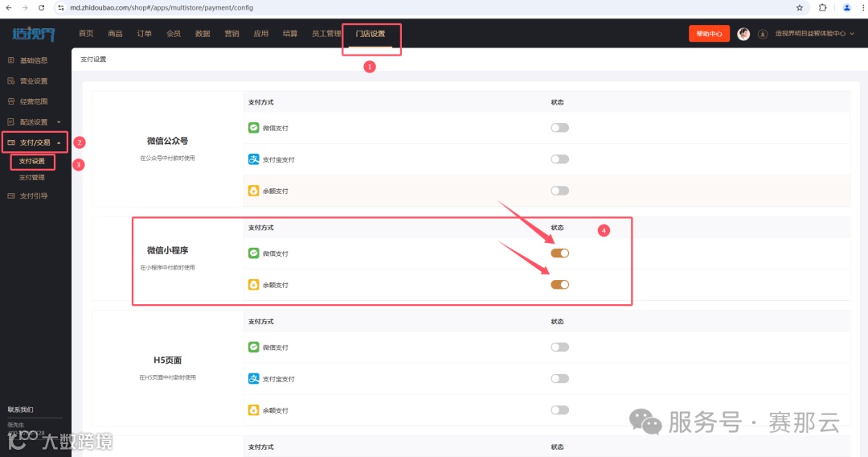Disable 微信支付 toggle for 微信小程序
The width and height of the screenshot is (868, 457).
click(x=559, y=253)
